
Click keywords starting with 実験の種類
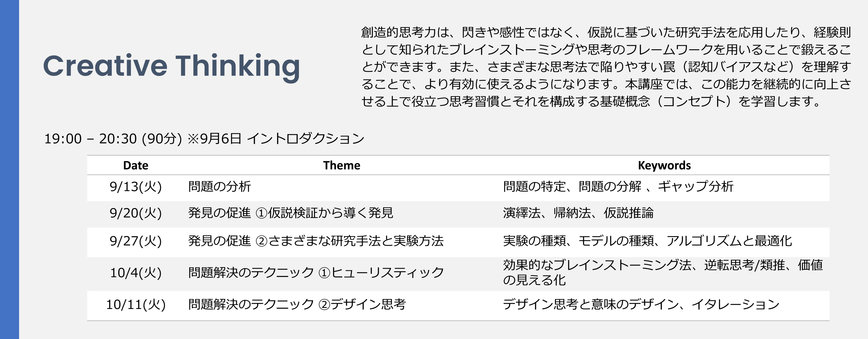(647, 241)
